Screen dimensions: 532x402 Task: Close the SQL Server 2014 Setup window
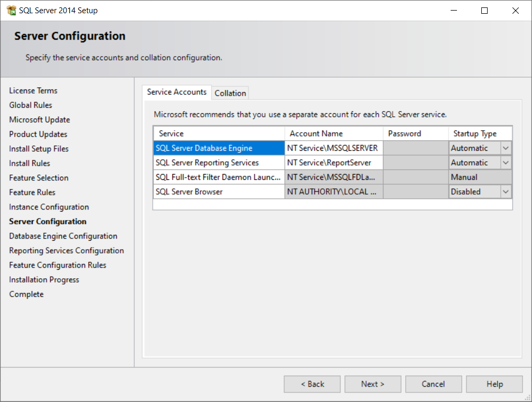(516, 11)
